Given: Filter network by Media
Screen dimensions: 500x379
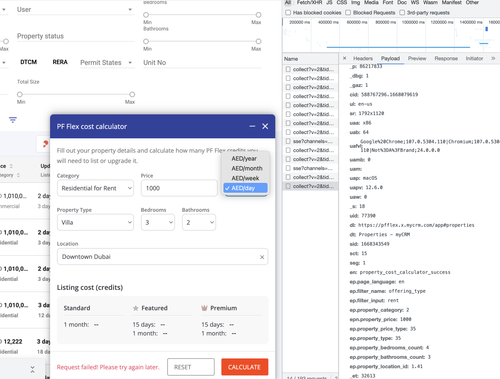Looking at the screenshot, I should [x=371, y=2].
